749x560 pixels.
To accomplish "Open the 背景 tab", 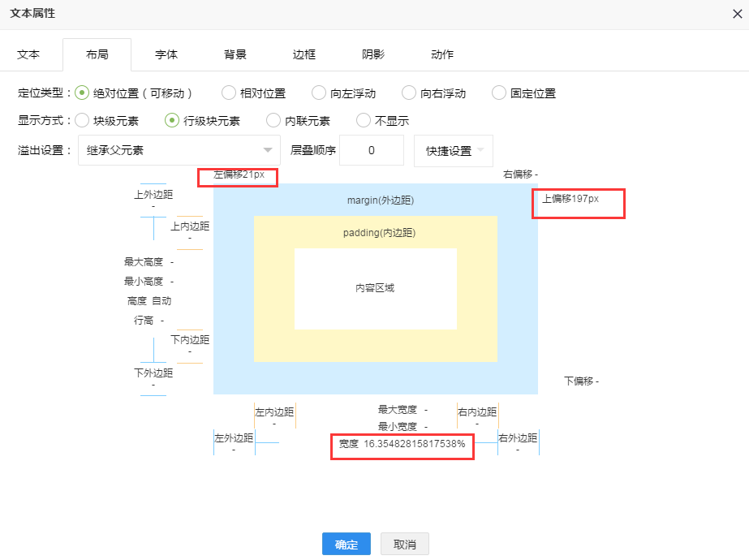I will pyautogui.click(x=235, y=54).
